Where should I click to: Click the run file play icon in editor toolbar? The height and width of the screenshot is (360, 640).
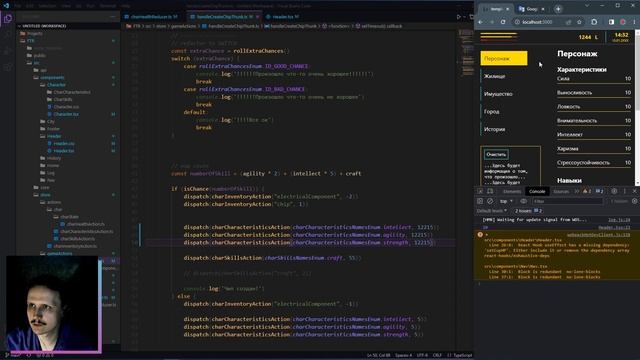[458, 17]
